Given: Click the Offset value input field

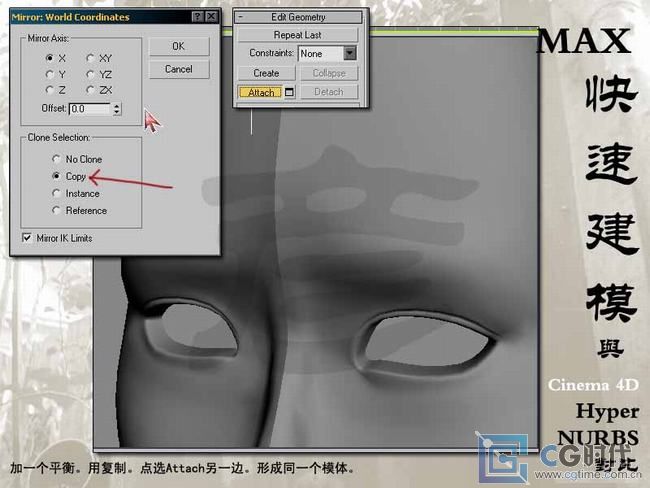Looking at the screenshot, I should pos(90,109).
